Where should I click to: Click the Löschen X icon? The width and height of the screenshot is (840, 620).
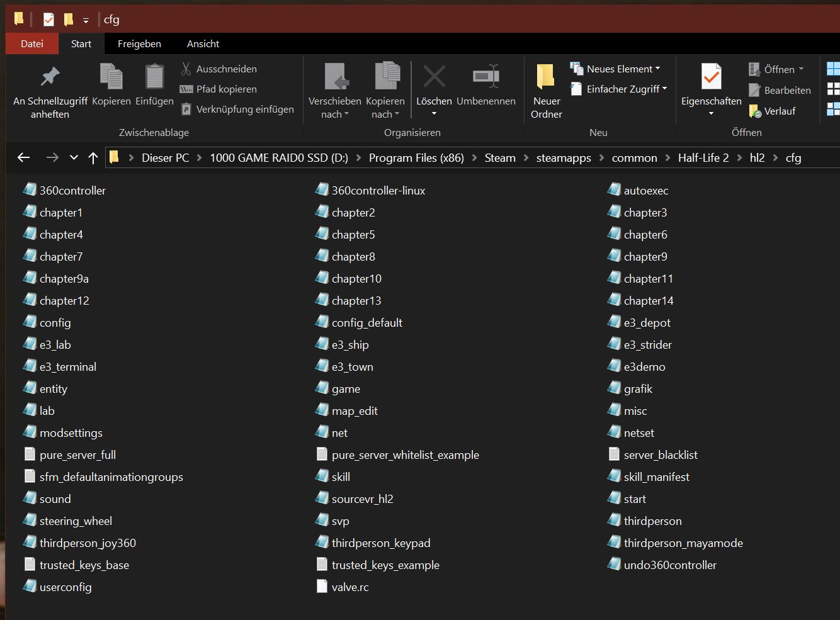[x=434, y=77]
